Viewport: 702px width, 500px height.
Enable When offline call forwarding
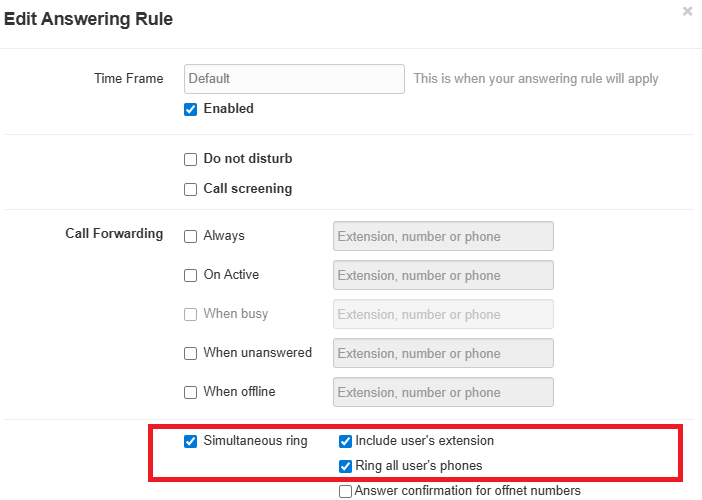click(x=190, y=392)
